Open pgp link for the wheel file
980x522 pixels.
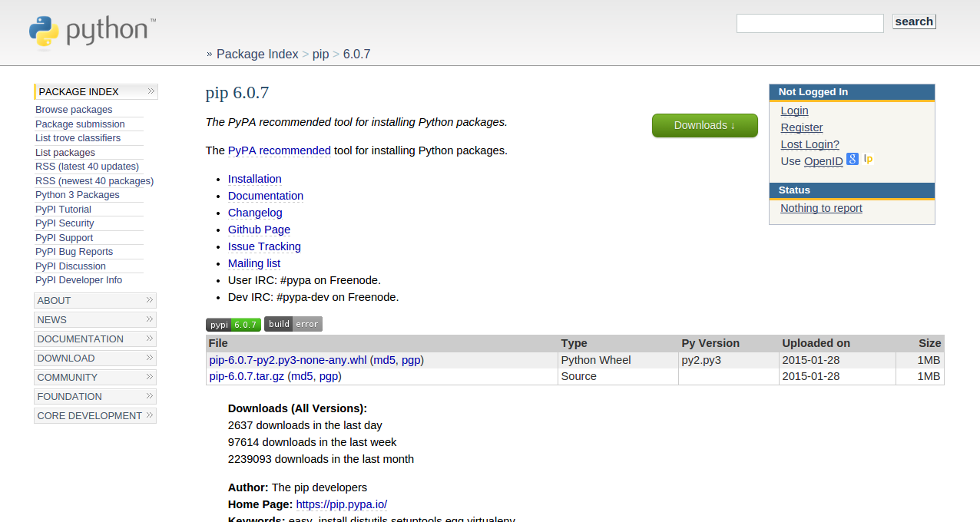[411, 360]
